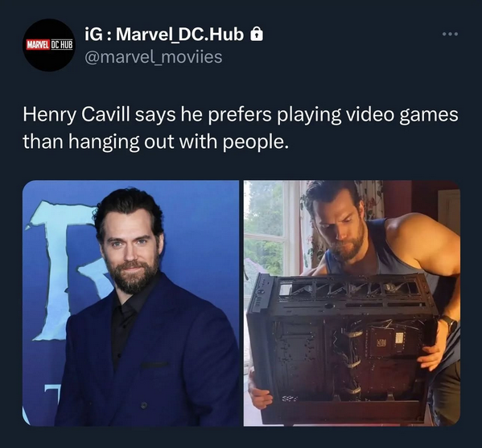Image resolution: width=482 pixels, height=448 pixels.
Task: Open the @marvel_moviies handle link
Action: click(153, 57)
